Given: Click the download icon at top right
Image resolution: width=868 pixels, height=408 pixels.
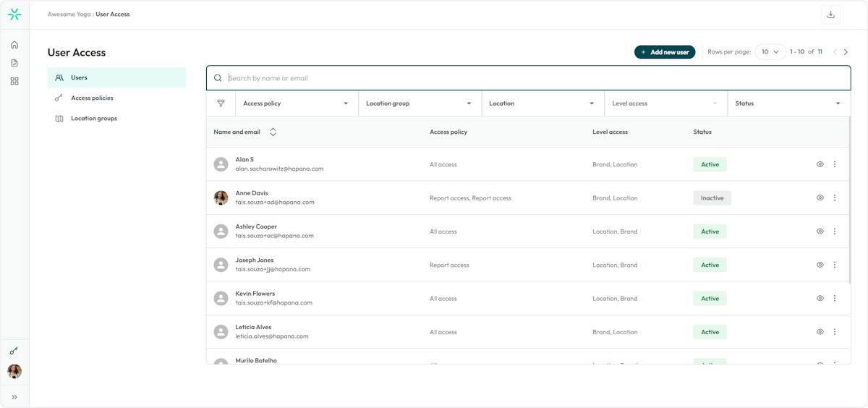Looking at the screenshot, I should (x=830, y=14).
